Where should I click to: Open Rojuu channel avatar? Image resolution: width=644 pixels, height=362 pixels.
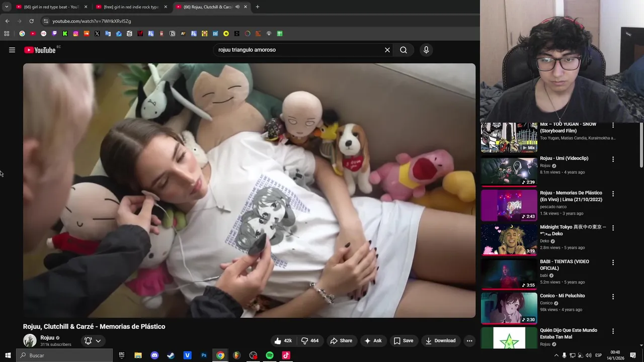click(30, 340)
